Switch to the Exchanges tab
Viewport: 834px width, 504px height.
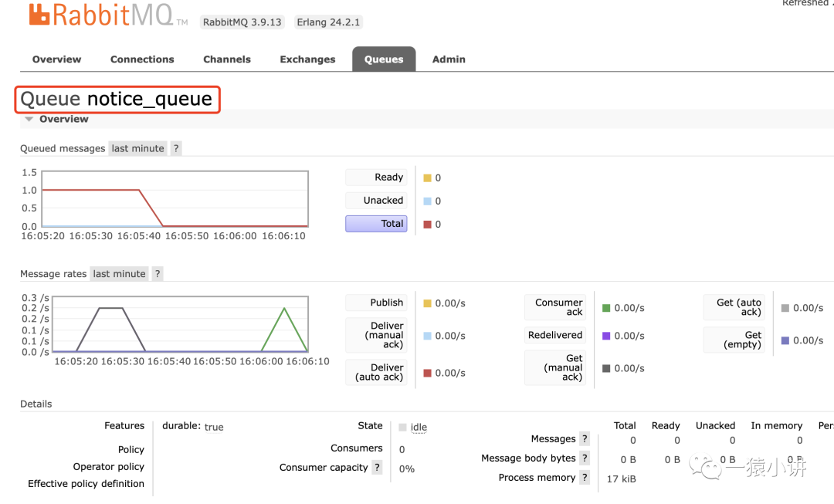307,59
